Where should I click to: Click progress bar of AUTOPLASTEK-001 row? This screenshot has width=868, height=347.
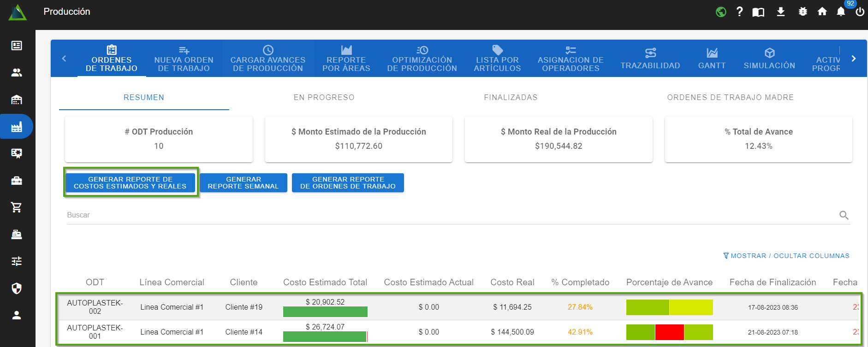pos(669,332)
